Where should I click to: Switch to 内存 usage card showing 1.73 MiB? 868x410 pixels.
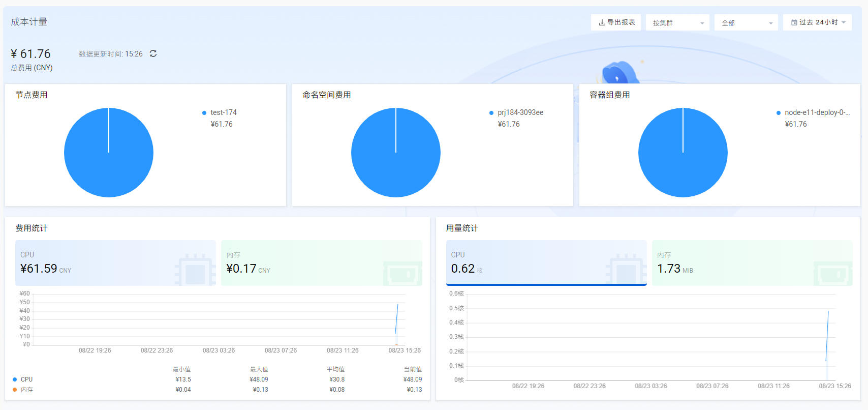752,263
